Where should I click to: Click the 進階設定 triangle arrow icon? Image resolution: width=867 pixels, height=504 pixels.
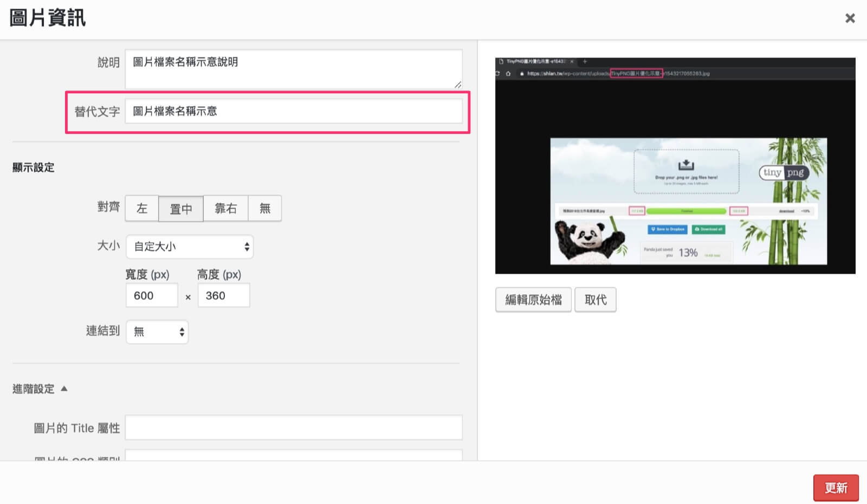click(x=64, y=389)
